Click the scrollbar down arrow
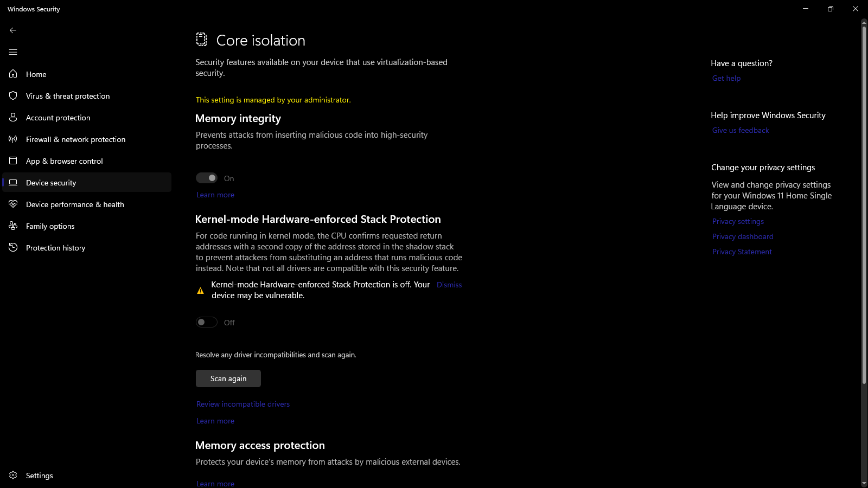The image size is (868, 488). tap(864, 484)
